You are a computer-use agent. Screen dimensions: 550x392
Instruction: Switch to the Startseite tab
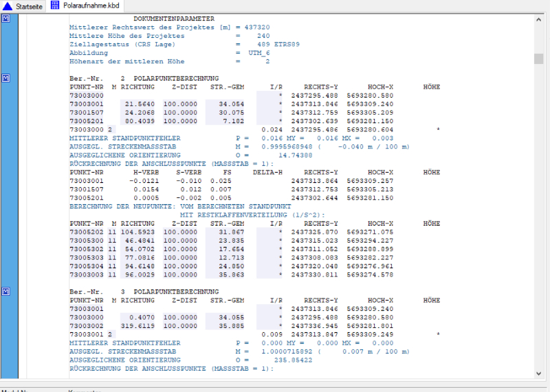point(29,5)
